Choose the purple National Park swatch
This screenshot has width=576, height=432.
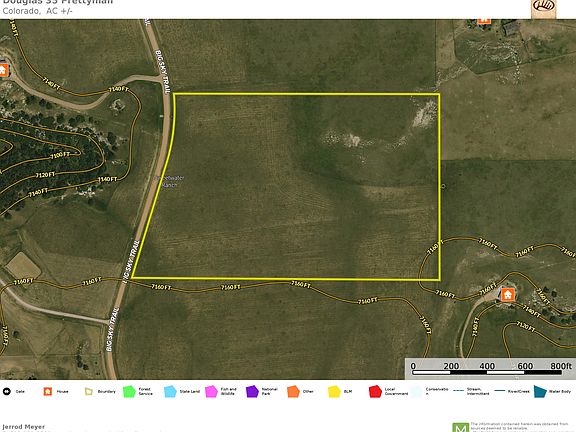pos(252,392)
